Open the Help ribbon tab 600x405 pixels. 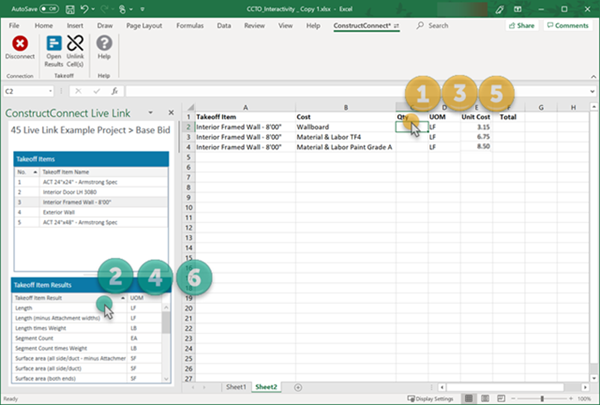point(313,25)
